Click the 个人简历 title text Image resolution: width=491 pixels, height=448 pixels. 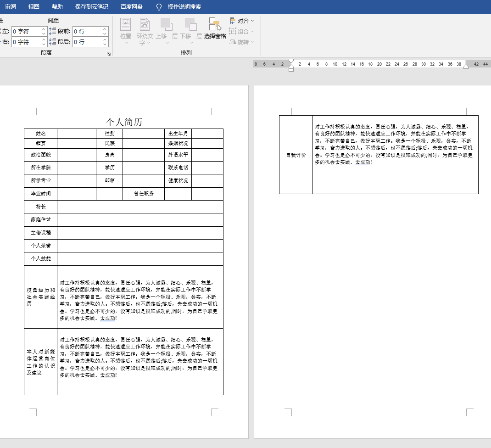pyautogui.click(x=124, y=122)
